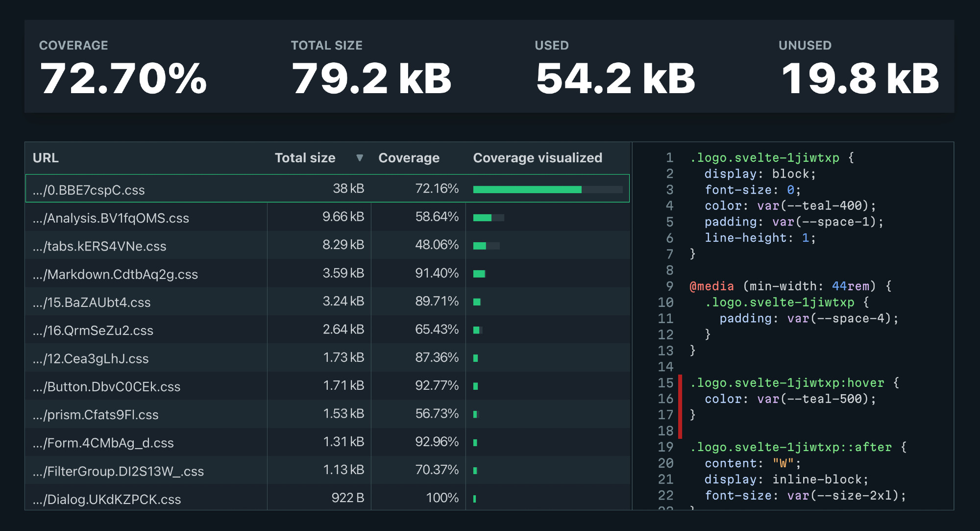Select the .../Markdown.CdtbAq2g.css file
The height and width of the screenshot is (531, 980).
point(115,275)
